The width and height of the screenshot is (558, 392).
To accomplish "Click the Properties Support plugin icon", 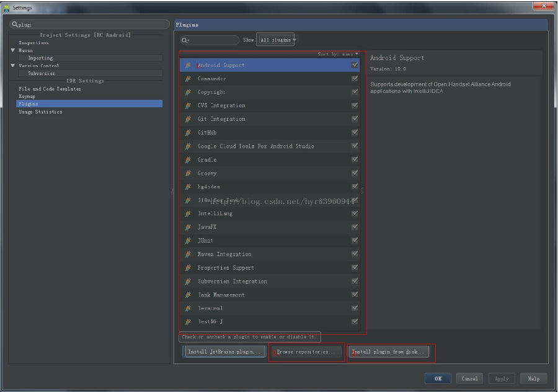I will coord(188,268).
